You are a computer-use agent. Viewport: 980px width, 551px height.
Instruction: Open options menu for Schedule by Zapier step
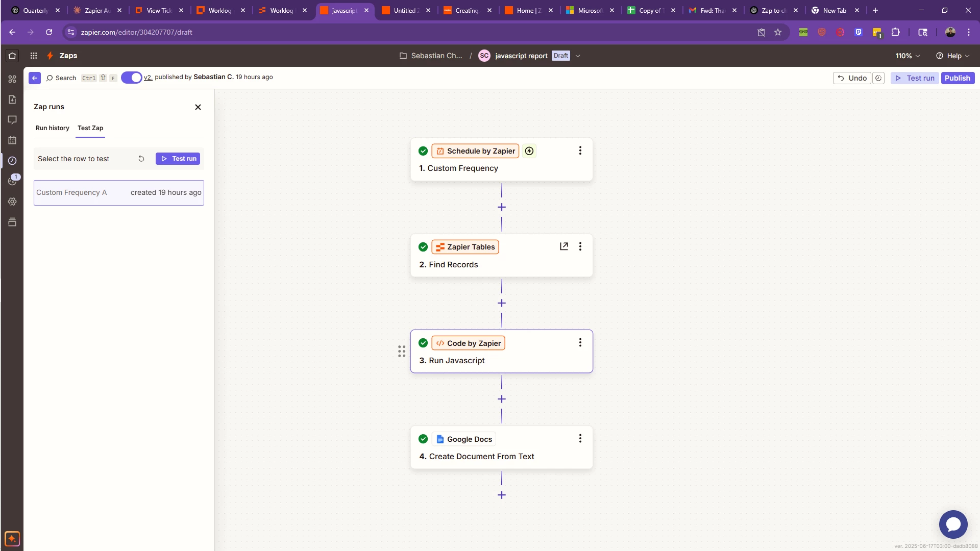(580, 151)
